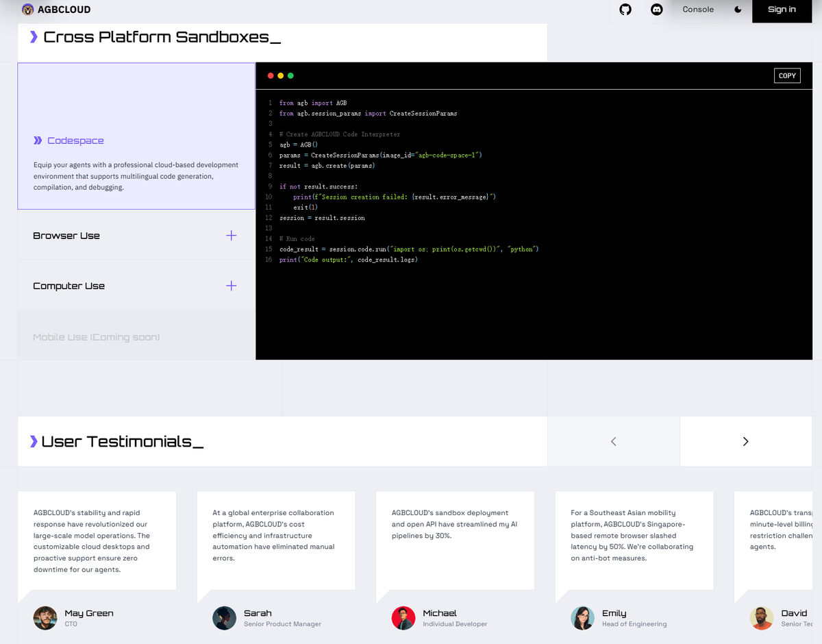
Task: Click the Cross Platform Sandboxes heading
Action: [x=162, y=37]
